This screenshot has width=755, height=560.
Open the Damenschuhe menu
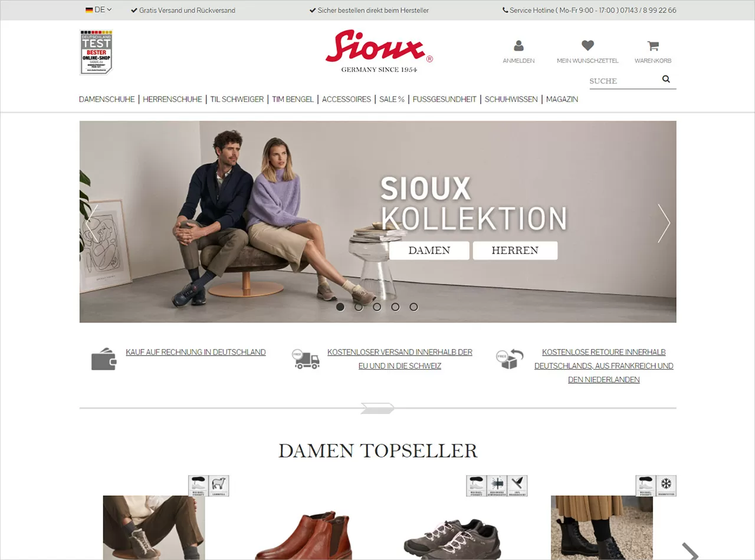coord(107,99)
